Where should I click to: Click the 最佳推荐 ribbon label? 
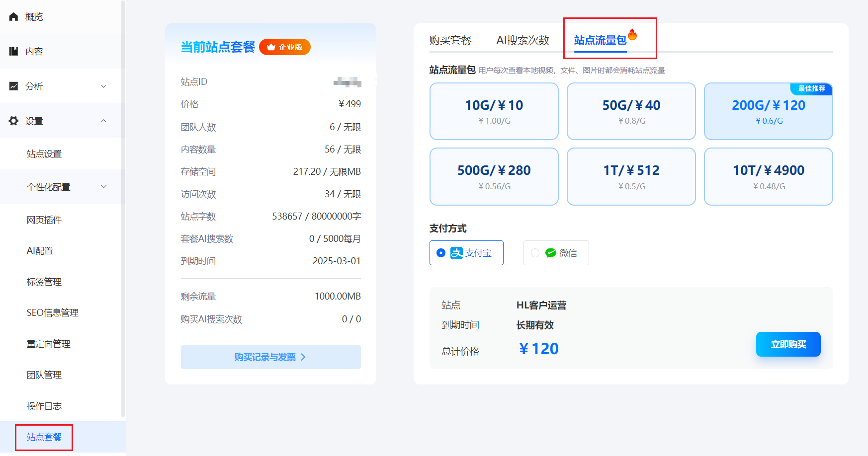click(x=812, y=88)
